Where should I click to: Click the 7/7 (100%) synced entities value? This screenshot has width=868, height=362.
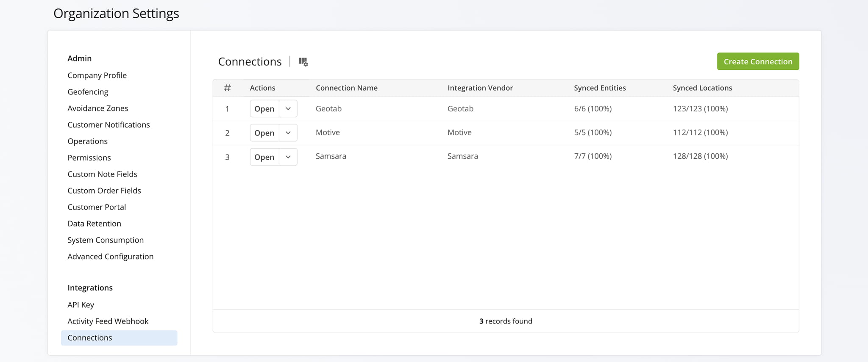(593, 156)
